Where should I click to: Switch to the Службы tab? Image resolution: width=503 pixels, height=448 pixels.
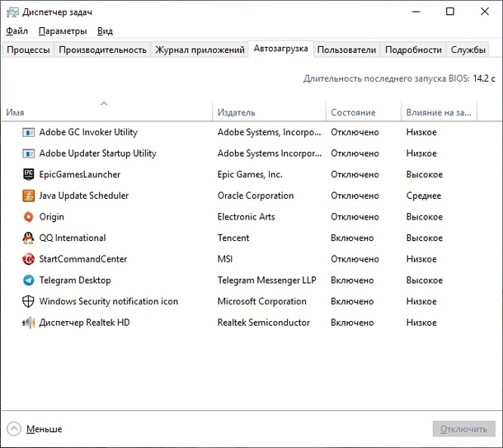(x=468, y=50)
